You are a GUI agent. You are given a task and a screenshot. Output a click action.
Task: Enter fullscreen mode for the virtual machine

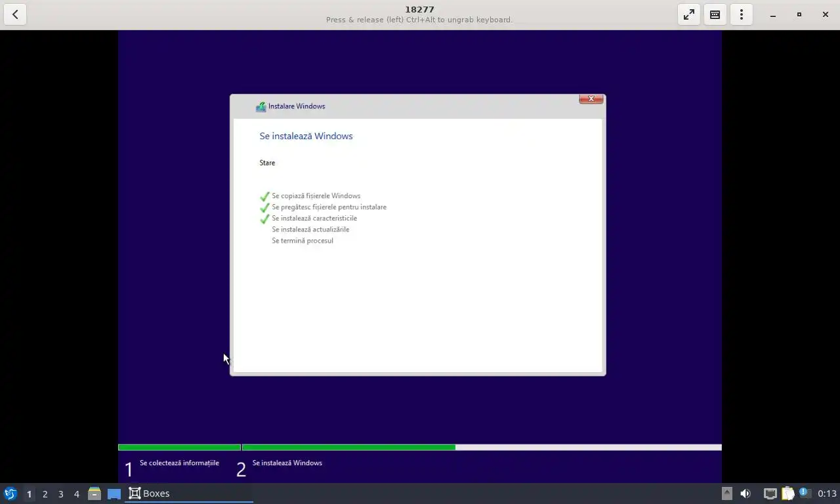click(688, 14)
